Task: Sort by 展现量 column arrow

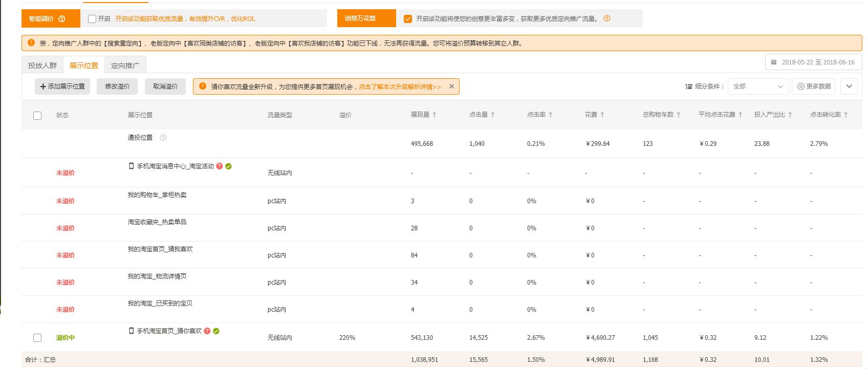Action: pyautogui.click(x=435, y=115)
